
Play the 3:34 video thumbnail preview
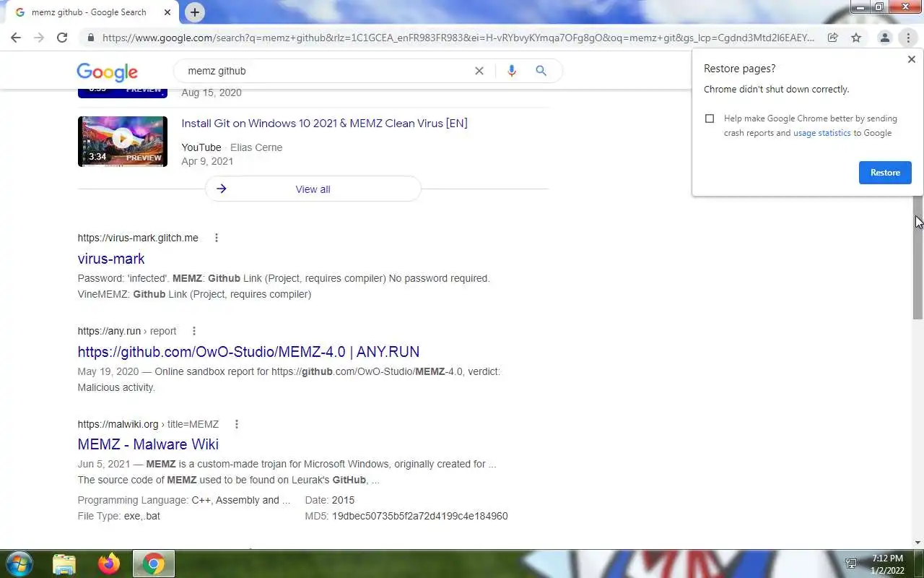pos(123,141)
